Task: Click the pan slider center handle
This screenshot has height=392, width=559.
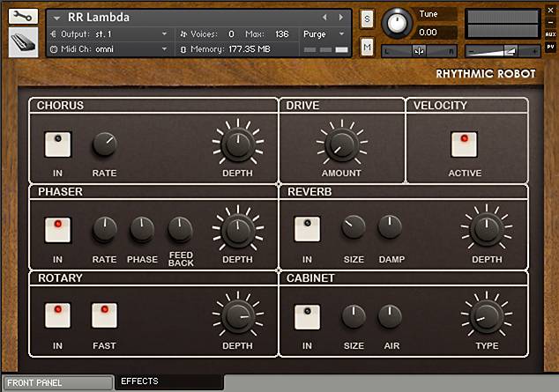Action: [420, 51]
